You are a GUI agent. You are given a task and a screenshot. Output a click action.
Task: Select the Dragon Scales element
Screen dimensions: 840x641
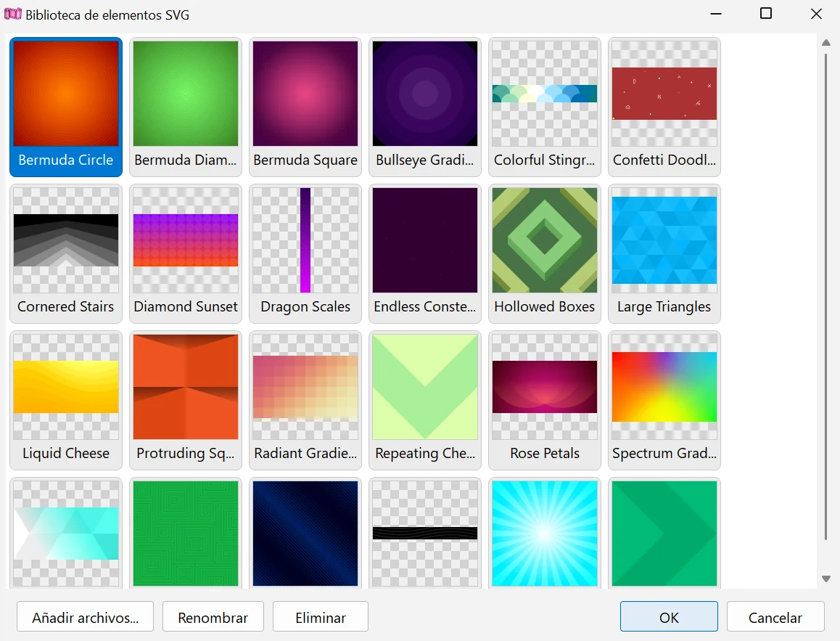(305, 254)
